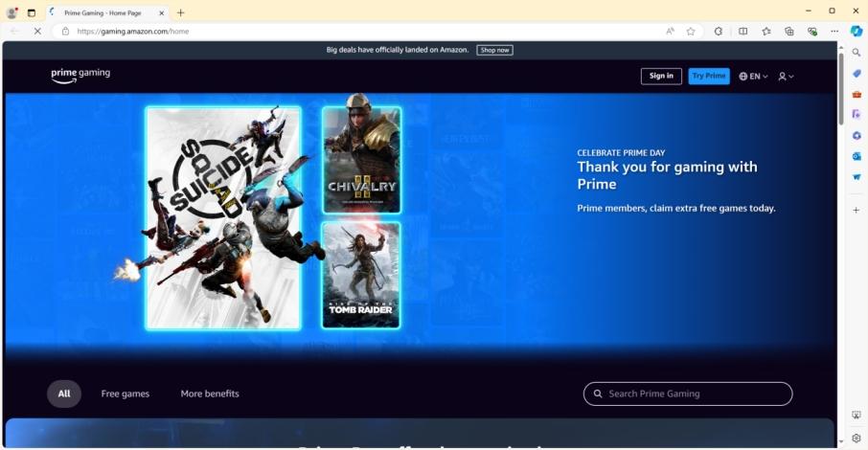
Task: Add this page to favorites with the star
Action: click(691, 31)
